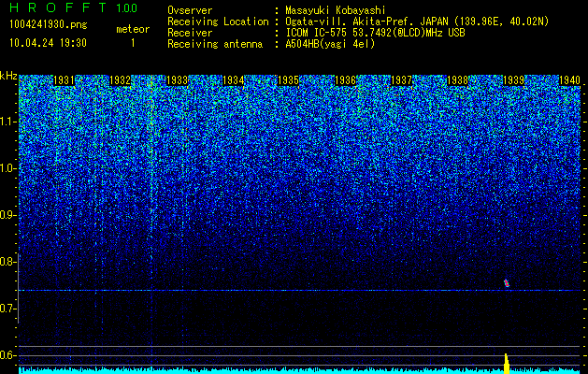Click the A504HB(yagi 4el) antenna text
Image resolution: width=588 pixels, height=374 pixels.
(330, 44)
